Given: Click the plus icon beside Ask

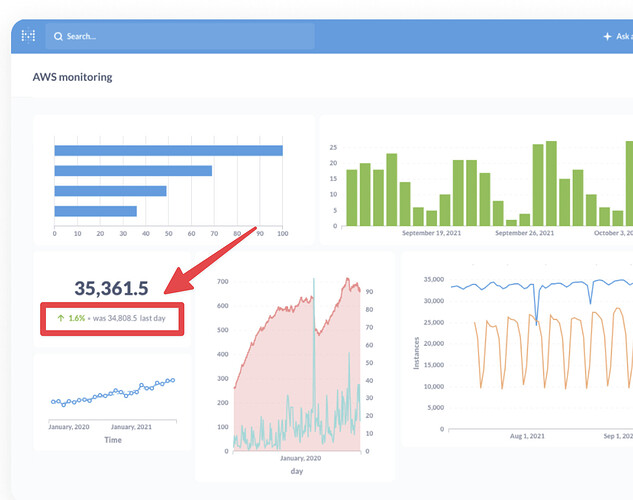Looking at the screenshot, I should (607, 36).
